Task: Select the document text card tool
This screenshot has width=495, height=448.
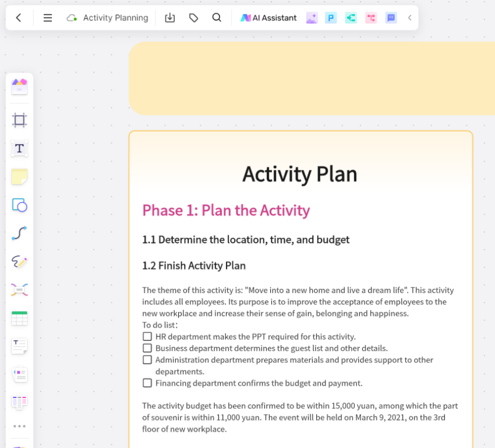Action: tap(20, 346)
